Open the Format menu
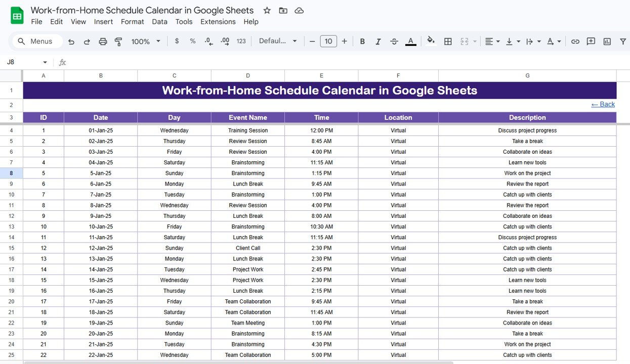 [x=132, y=22]
